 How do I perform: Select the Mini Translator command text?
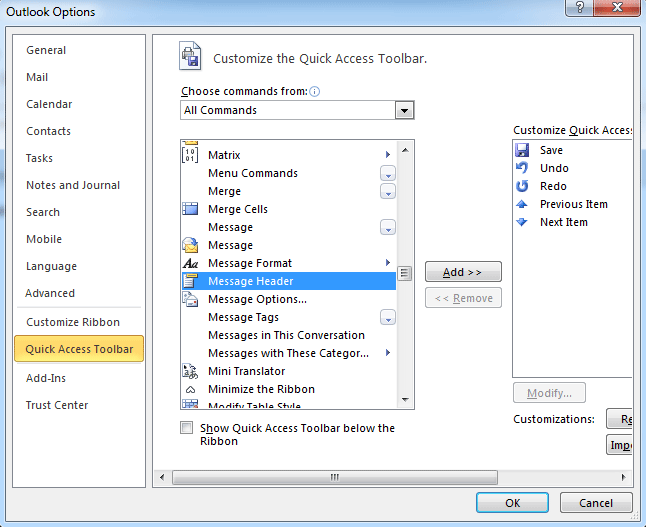click(x=246, y=371)
